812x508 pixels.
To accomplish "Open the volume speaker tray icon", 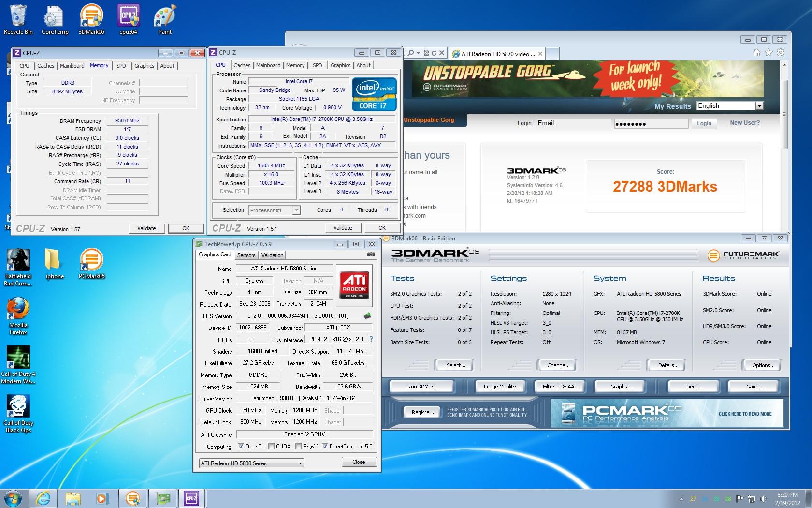I will [x=763, y=498].
